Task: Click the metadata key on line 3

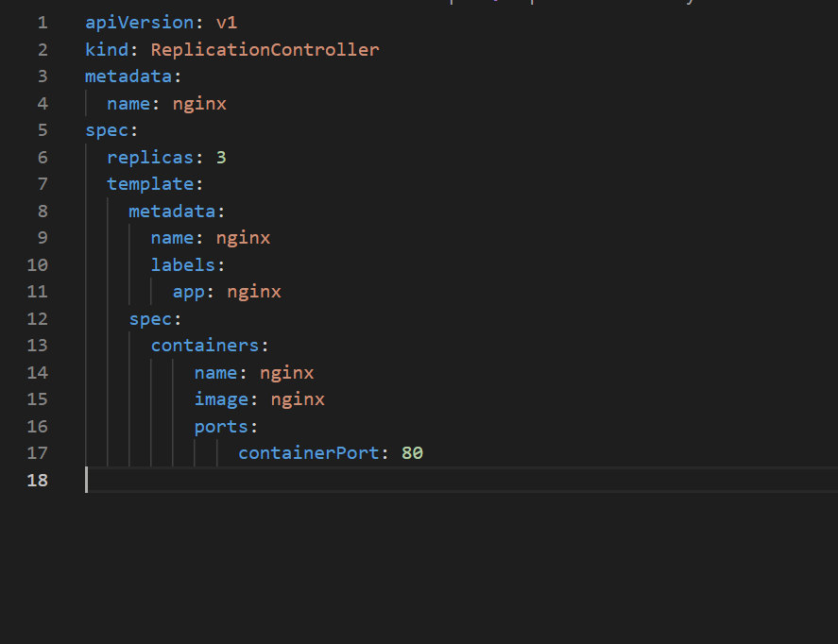Action: [128, 76]
